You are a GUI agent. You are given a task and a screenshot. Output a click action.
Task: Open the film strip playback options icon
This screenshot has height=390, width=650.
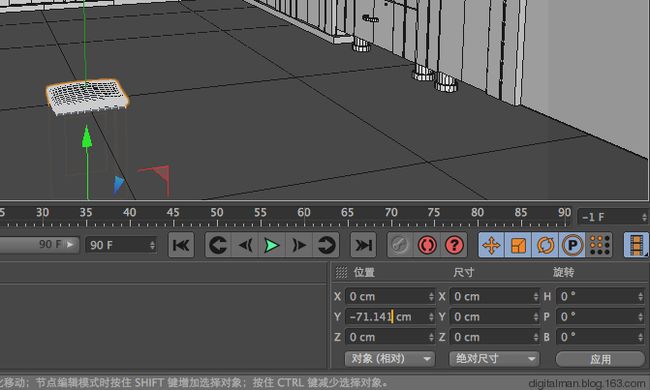coord(636,245)
